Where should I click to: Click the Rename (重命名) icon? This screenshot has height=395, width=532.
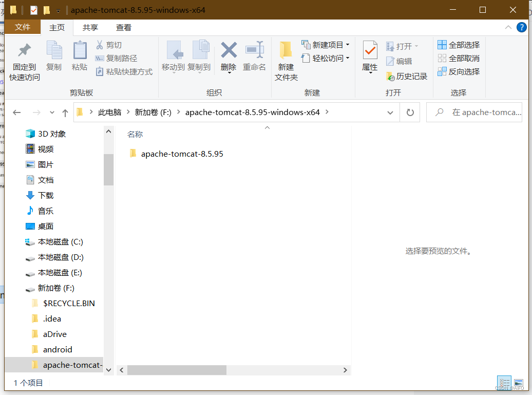point(255,57)
